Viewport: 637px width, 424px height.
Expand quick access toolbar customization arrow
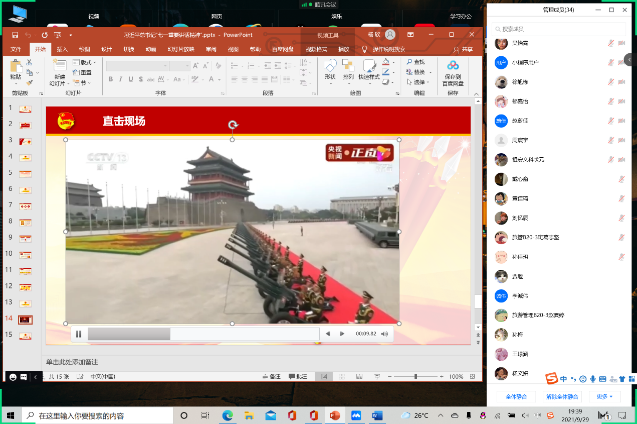(x=70, y=35)
